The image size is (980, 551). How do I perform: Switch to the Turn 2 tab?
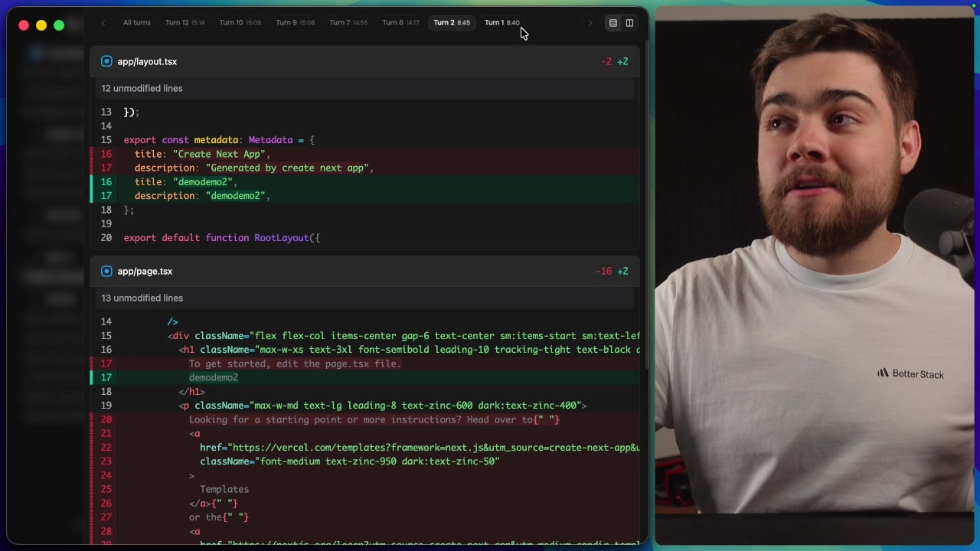452,22
